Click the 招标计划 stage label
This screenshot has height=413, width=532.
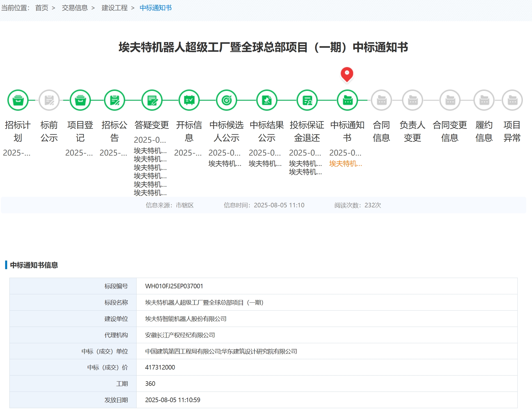click(x=18, y=132)
